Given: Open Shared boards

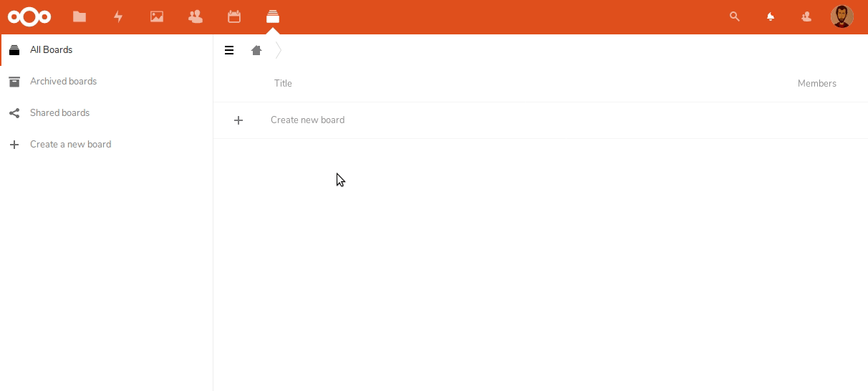Looking at the screenshot, I should tap(59, 113).
